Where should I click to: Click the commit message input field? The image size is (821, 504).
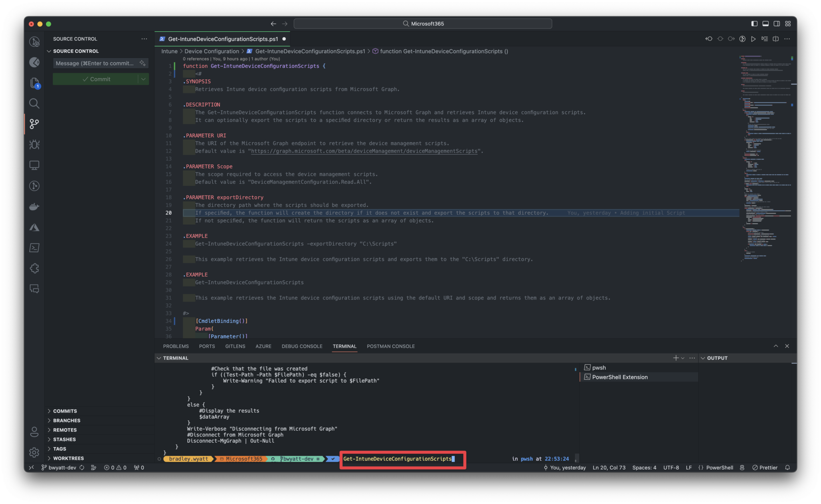[95, 63]
